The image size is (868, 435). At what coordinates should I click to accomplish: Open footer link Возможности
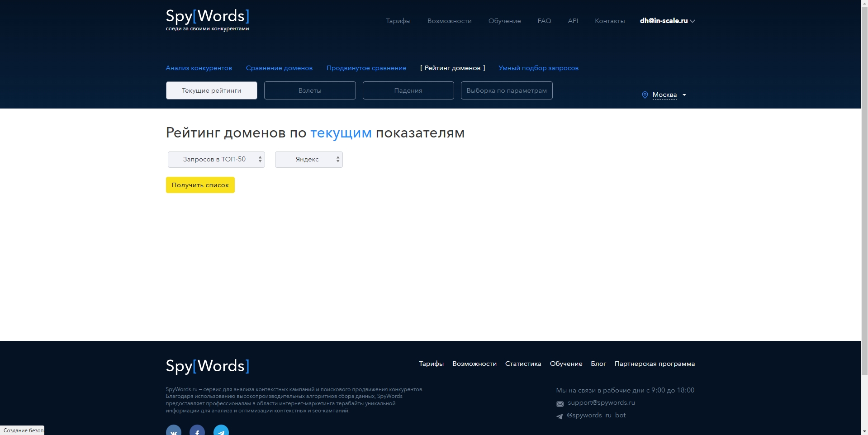474,364
